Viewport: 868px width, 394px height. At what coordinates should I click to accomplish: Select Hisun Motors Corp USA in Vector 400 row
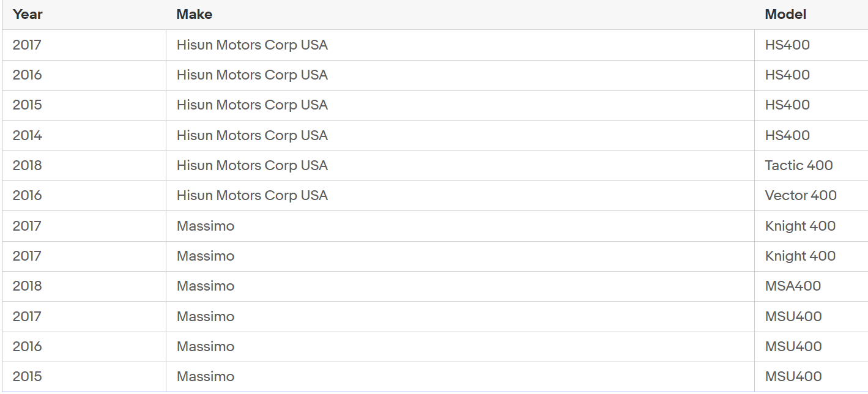pyautogui.click(x=252, y=195)
